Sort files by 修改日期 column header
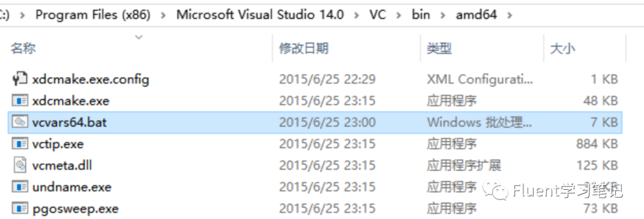The width and height of the screenshot is (644, 219). pos(304,48)
